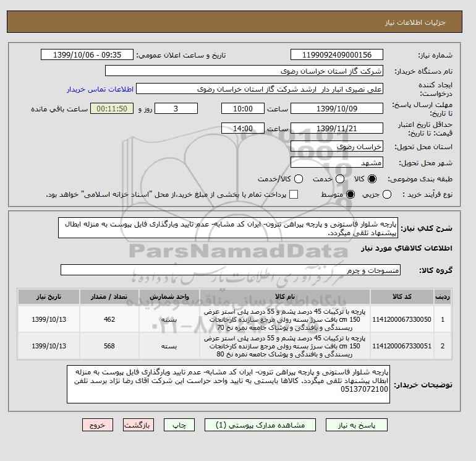Select the جزیی purchase type radio

pos(387,194)
